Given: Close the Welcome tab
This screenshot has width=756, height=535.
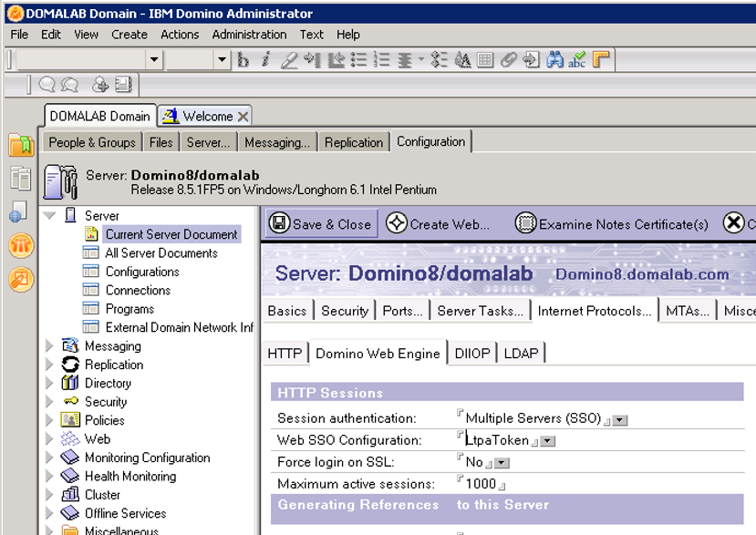Looking at the screenshot, I should tap(243, 117).
